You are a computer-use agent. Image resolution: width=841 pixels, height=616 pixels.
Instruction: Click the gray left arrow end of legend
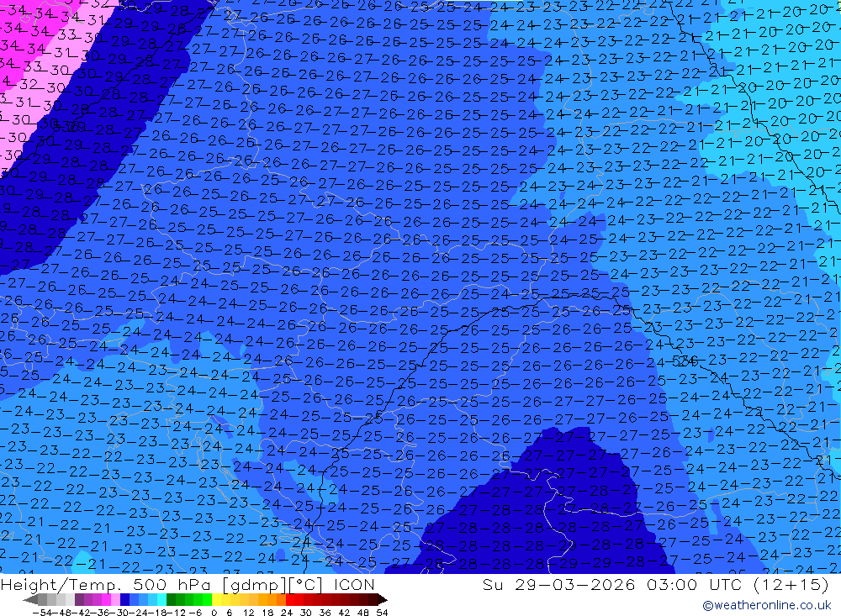pyautogui.click(x=30, y=600)
